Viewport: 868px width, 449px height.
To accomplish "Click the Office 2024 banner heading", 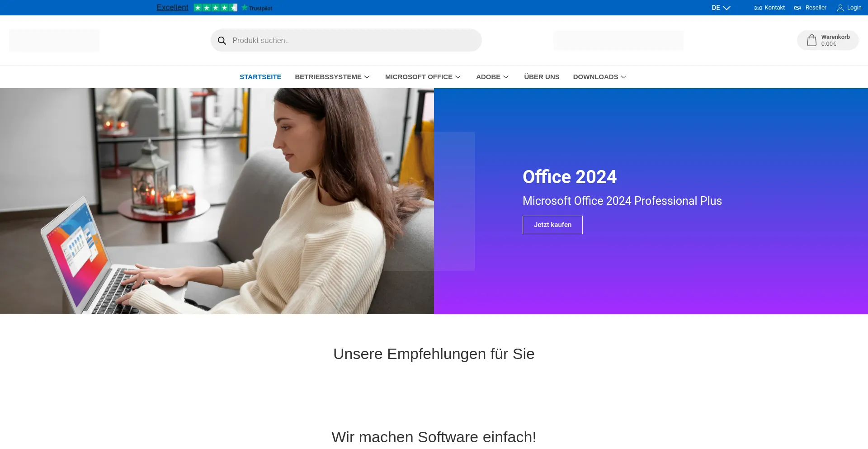I will [570, 177].
